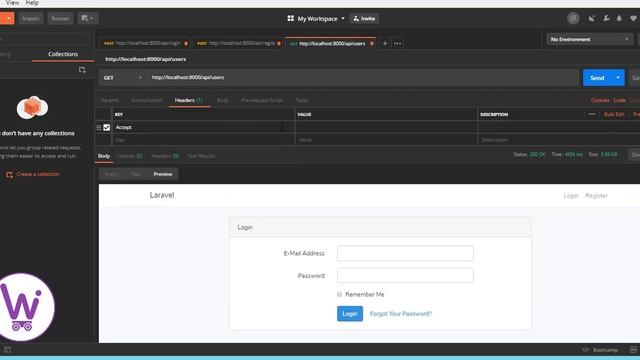This screenshot has width=640, height=360.
Task: Click the Invite people button
Action: (364, 18)
